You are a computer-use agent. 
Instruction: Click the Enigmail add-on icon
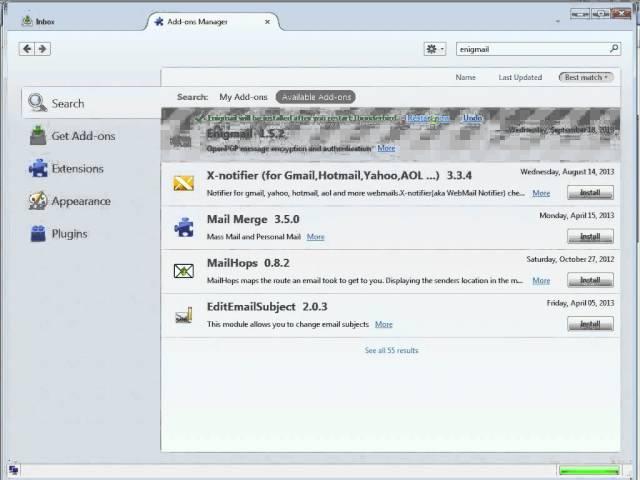(181, 142)
